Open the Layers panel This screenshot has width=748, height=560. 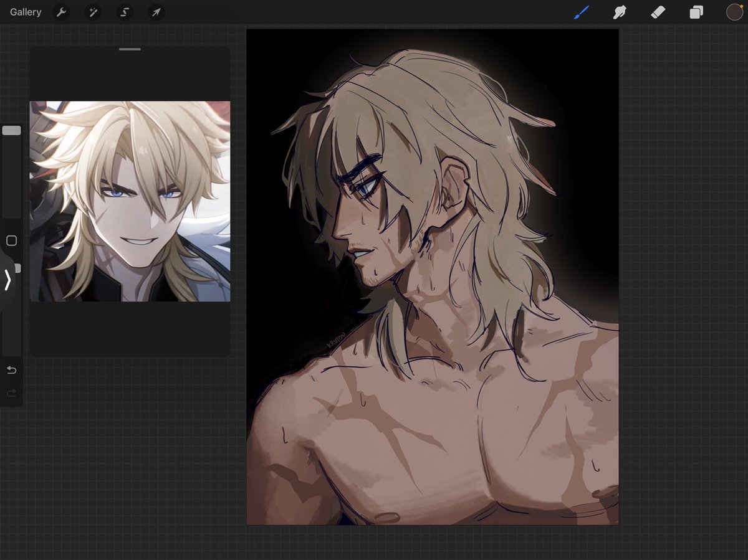696,12
